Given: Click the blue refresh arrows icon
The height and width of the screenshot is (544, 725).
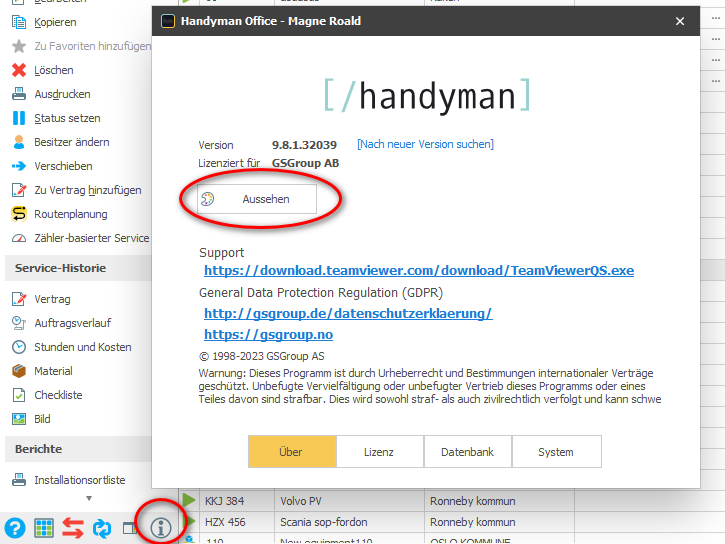Looking at the screenshot, I should click(102, 528).
